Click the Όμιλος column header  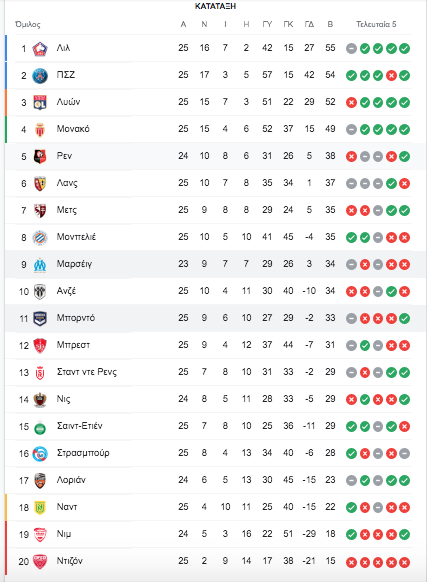[x=27, y=25]
